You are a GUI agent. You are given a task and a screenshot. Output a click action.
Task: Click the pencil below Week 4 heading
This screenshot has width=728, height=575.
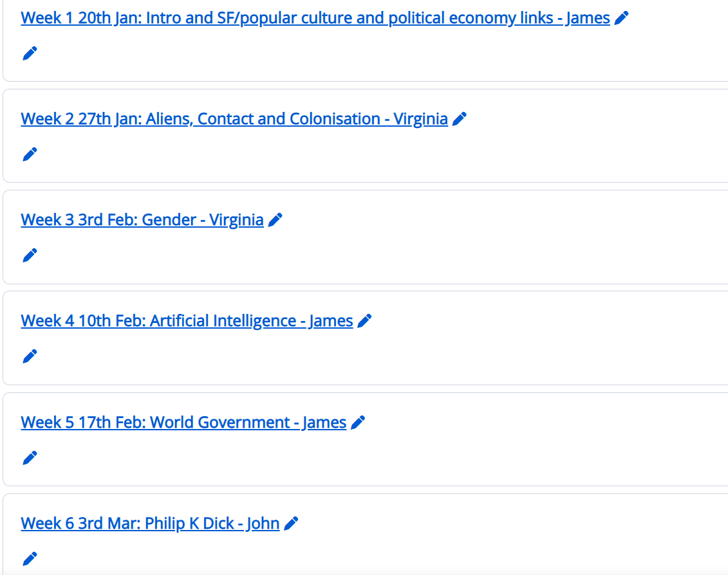(x=30, y=356)
